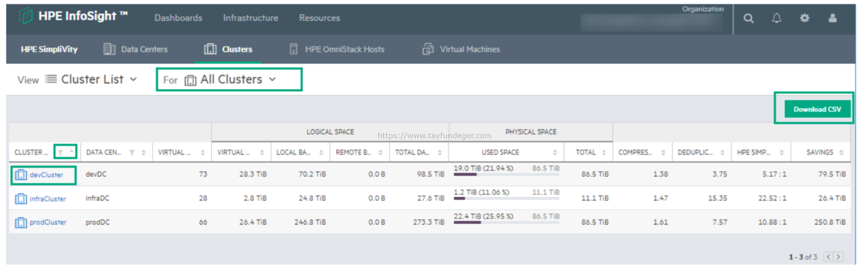
Task: Go to previous results page
Action: (828, 257)
